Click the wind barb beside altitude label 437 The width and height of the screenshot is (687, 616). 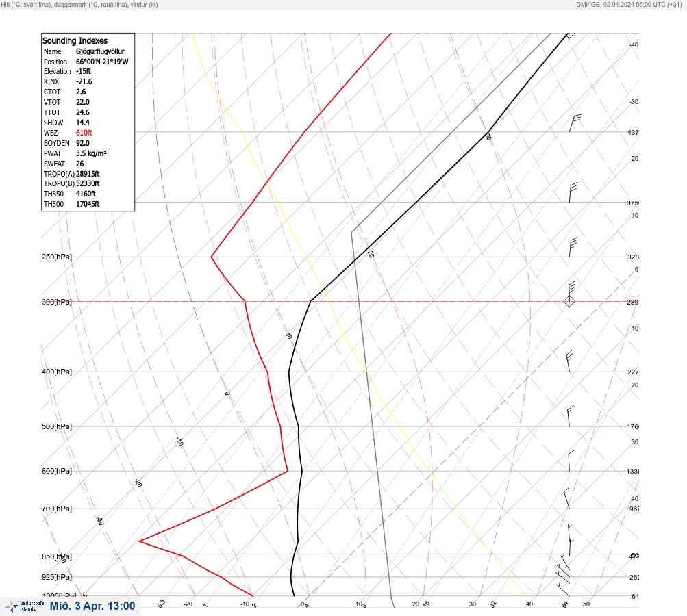tap(575, 123)
